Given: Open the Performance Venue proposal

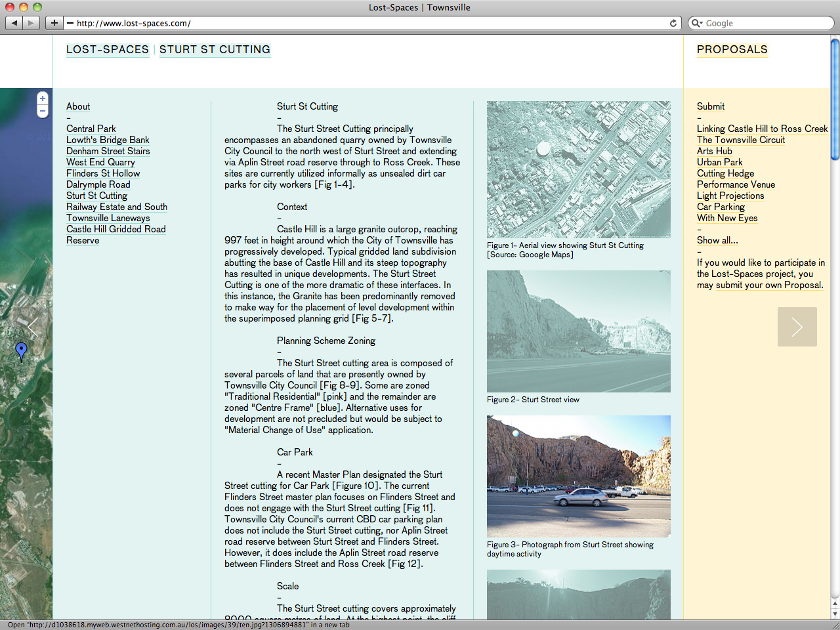Looking at the screenshot, I should [x=736, y=184].
